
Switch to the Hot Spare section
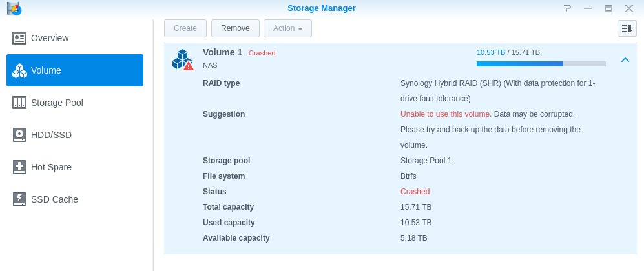coord(51,167)
